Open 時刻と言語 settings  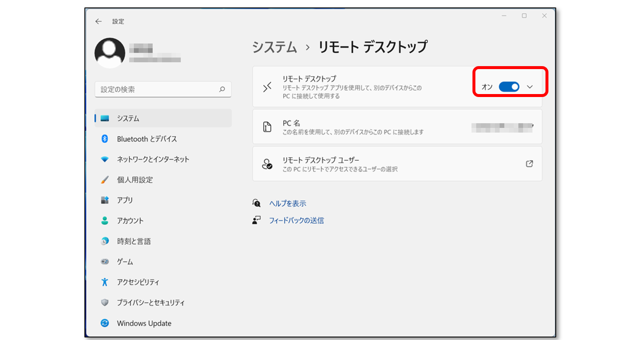[x=163, y=242]
